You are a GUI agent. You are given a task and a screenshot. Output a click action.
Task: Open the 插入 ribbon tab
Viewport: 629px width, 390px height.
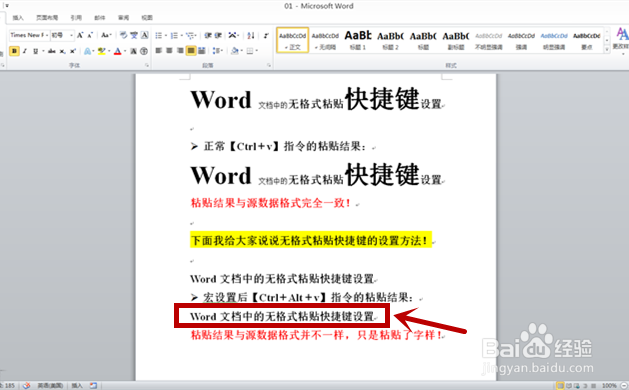18,18
